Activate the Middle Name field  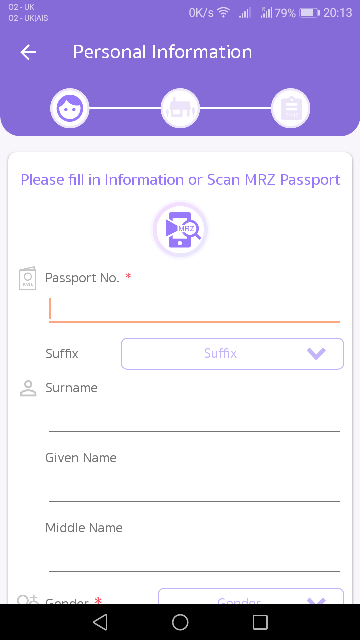click(194, 558)
